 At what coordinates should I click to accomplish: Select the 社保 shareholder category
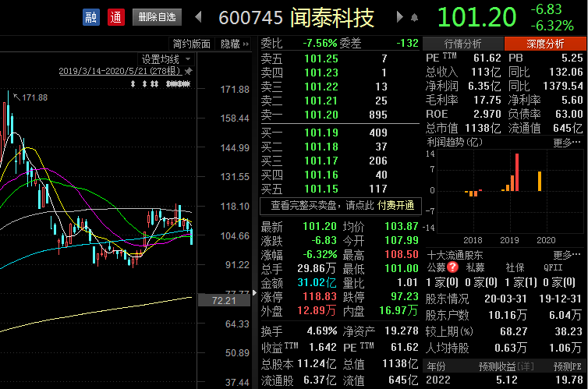(515, 267)
